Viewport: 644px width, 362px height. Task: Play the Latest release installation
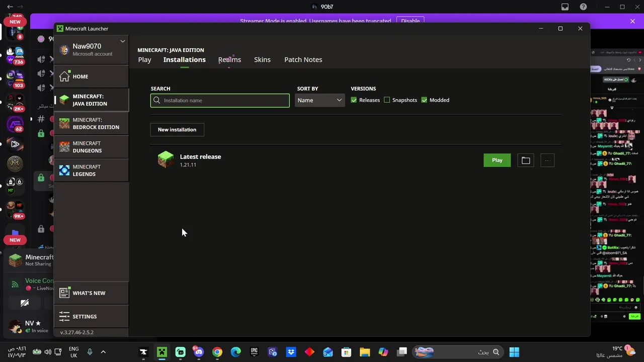pyautogui.click(x=497, y=160)
